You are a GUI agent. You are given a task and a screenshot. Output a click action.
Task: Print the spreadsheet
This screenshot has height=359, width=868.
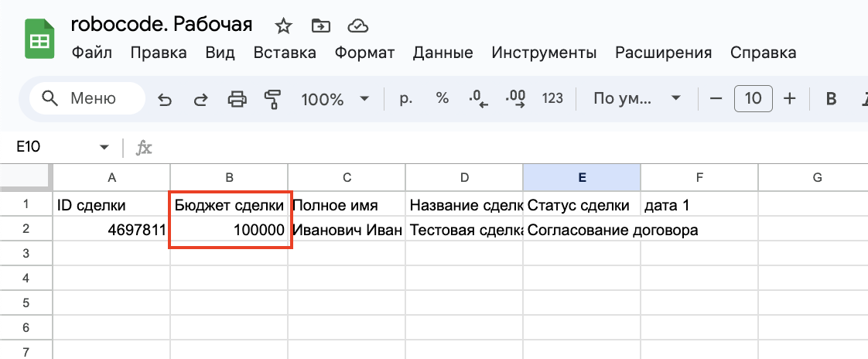point(237,99)
